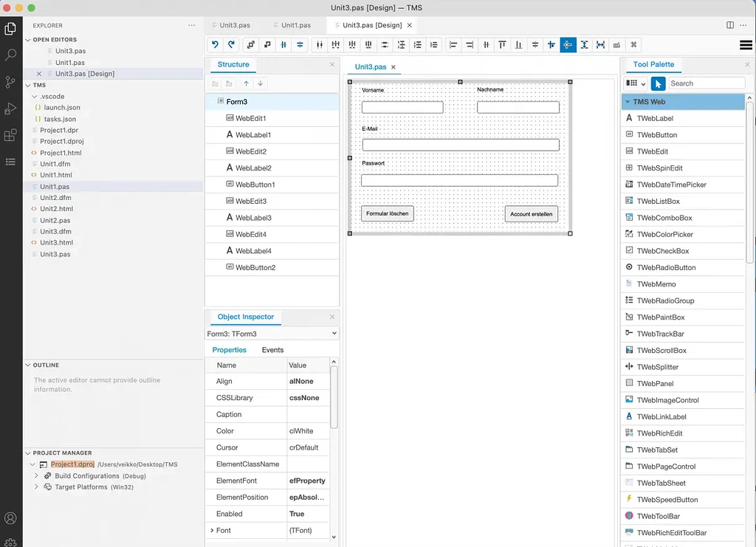The image size is (756, 547).
Task: Click the Tool Palette vertical scrollbar
Action: (749, 183)
